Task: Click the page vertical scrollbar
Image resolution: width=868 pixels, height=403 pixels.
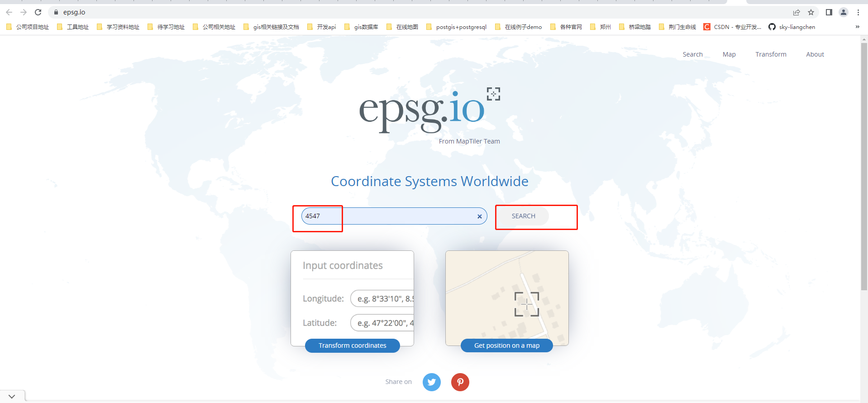Action: click(864, 168)
